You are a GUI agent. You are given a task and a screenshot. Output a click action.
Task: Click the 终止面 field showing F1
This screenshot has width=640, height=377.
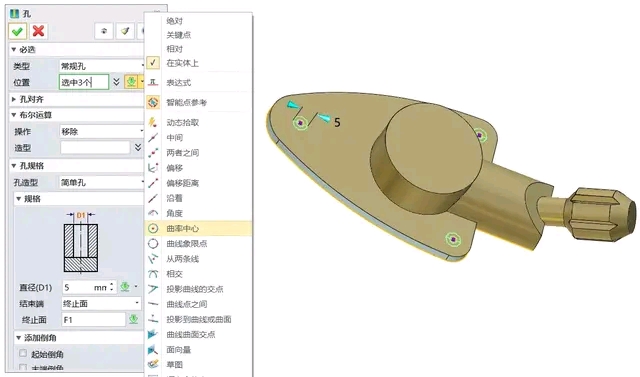(x=93, y=319)
